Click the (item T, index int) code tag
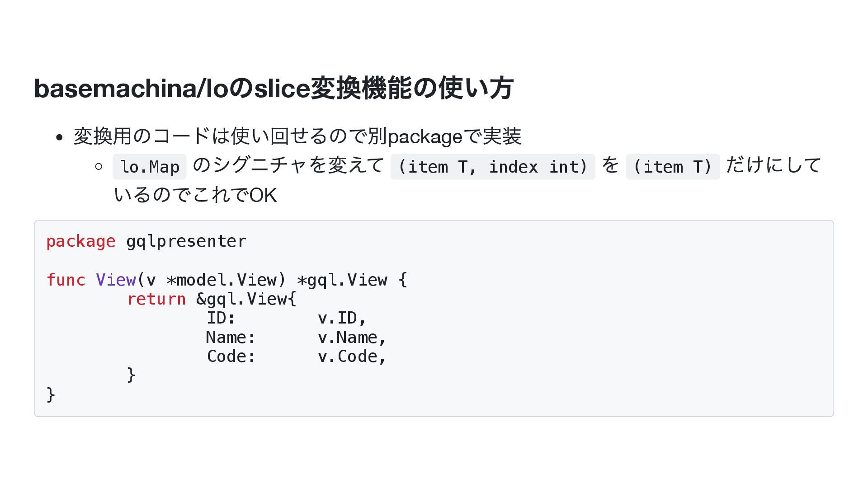Screen dimensions: 868x488 (x=493, y=167)
